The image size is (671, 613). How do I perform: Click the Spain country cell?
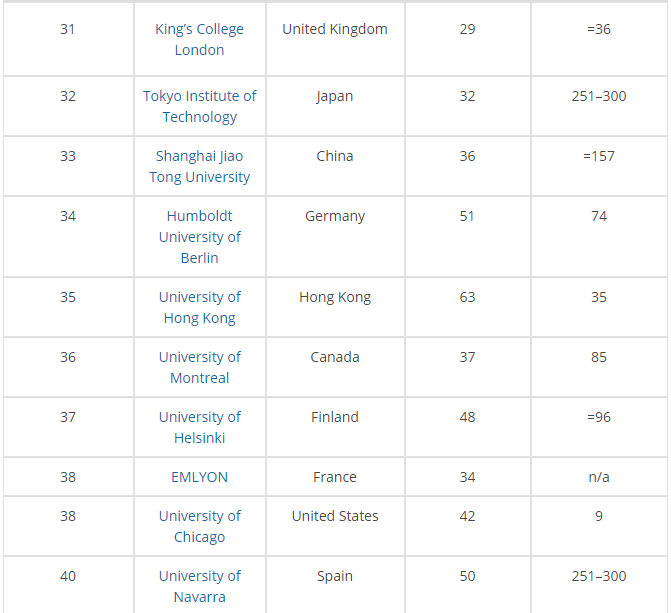(334, 576)
